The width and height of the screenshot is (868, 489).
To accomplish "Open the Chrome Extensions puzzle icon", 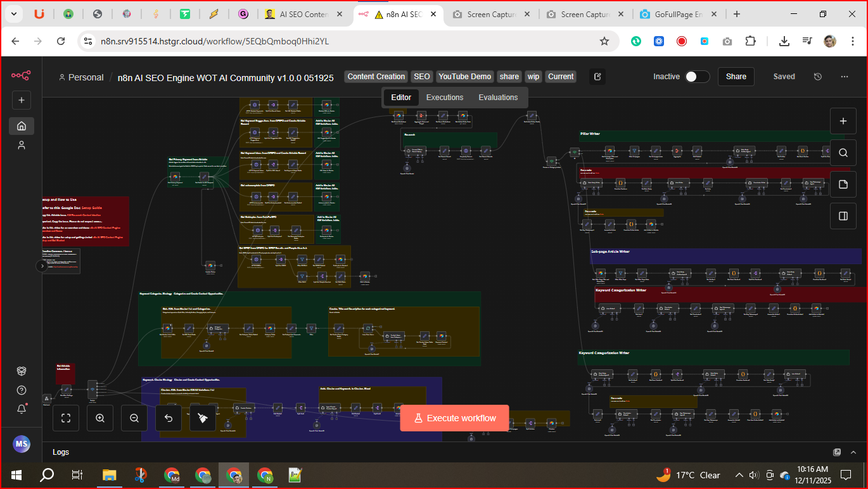I will [x=750, y=41].
